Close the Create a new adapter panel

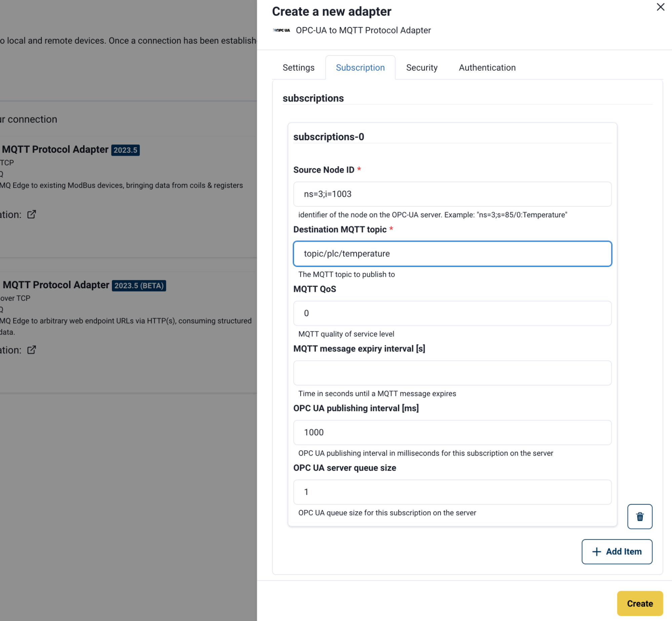coord(660,7)
